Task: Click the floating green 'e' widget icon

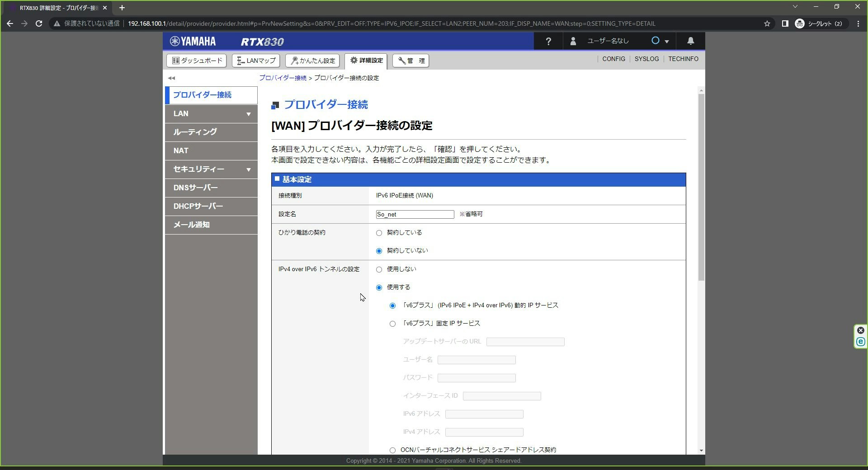Action: point(861,342)
